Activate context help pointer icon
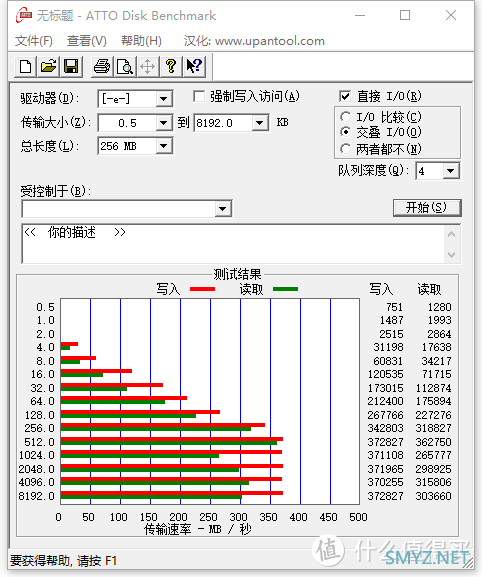482x577 pixels. (x=194, y=67)
